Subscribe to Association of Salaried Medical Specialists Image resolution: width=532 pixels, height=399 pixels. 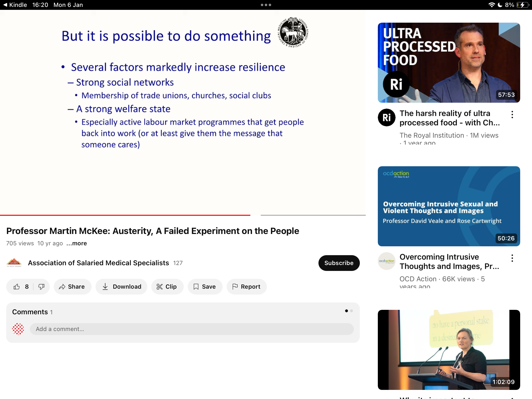tap(339, 263)
